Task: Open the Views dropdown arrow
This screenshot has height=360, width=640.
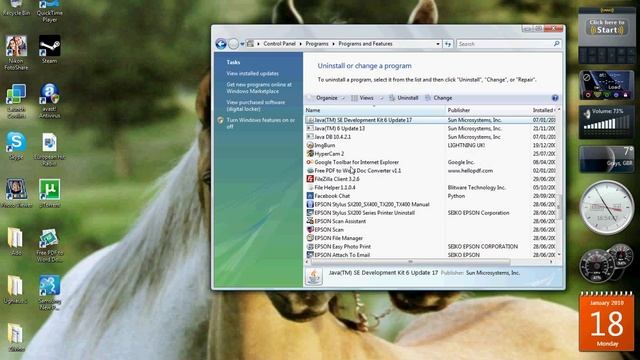Action: coord(382,98)
